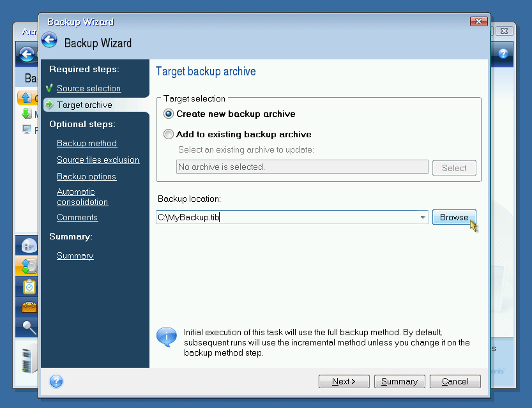This screenshot has width=532, height=408.
Task: Open the Source files exclusion step
Action: point(98,160)
